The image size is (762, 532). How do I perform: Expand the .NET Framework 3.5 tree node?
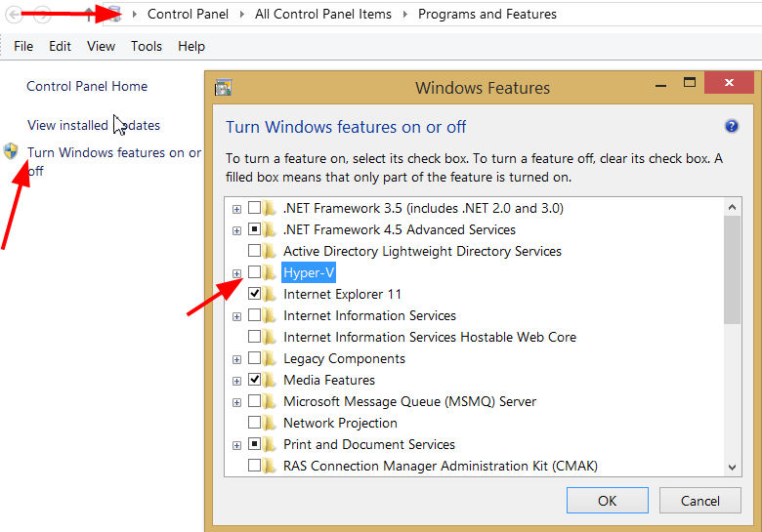(236, 208)
